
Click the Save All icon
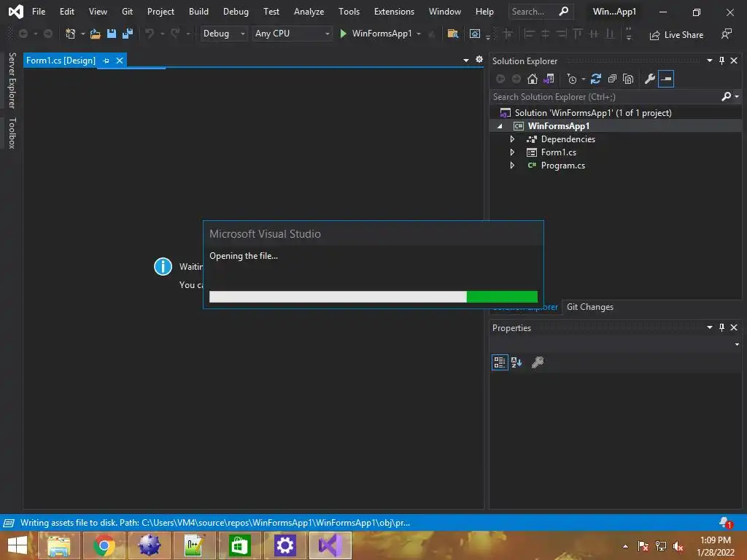[x=128, y=34]
